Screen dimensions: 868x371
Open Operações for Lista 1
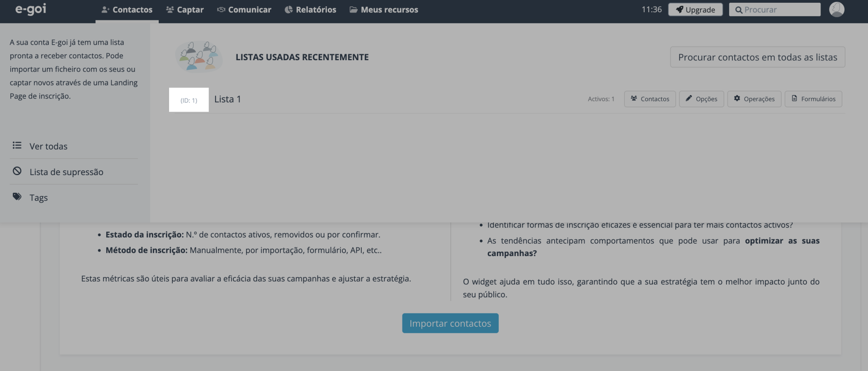point(754,99)
